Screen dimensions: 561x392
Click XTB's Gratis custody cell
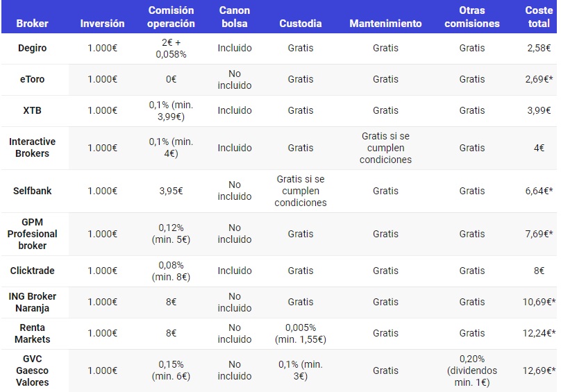[x=301, y=110]
